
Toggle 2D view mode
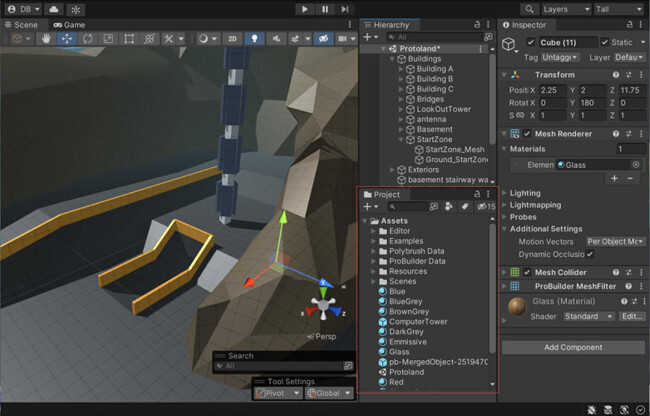click(x=232, y=39)
